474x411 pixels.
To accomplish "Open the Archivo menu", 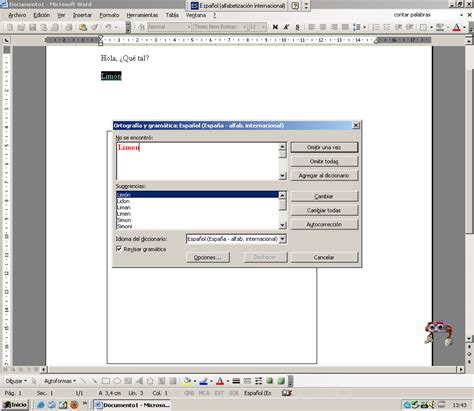I will coord(17,15).
